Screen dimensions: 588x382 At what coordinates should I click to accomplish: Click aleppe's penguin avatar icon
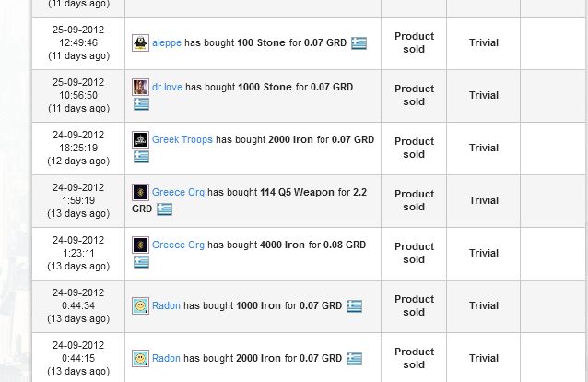coord(140,42)
